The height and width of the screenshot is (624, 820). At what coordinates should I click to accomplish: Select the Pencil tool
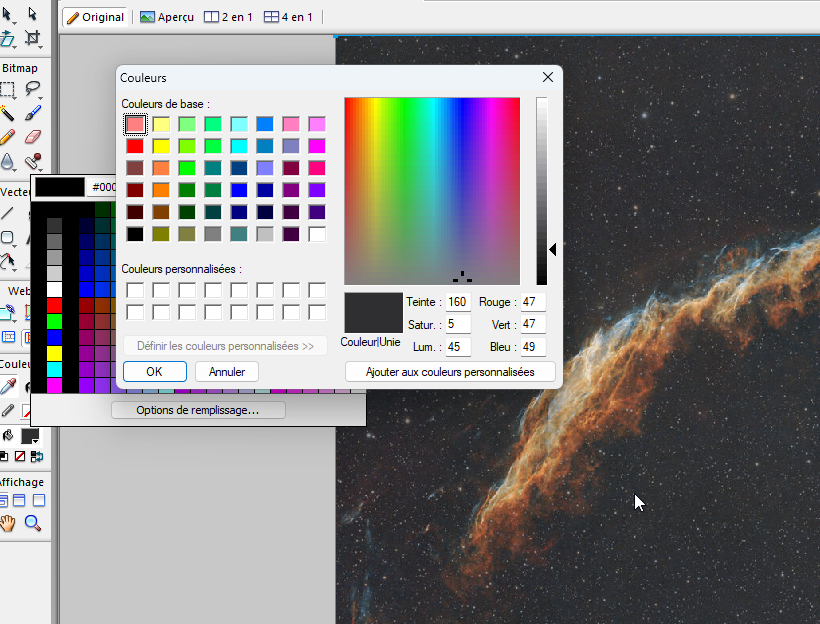pos(7,137)
